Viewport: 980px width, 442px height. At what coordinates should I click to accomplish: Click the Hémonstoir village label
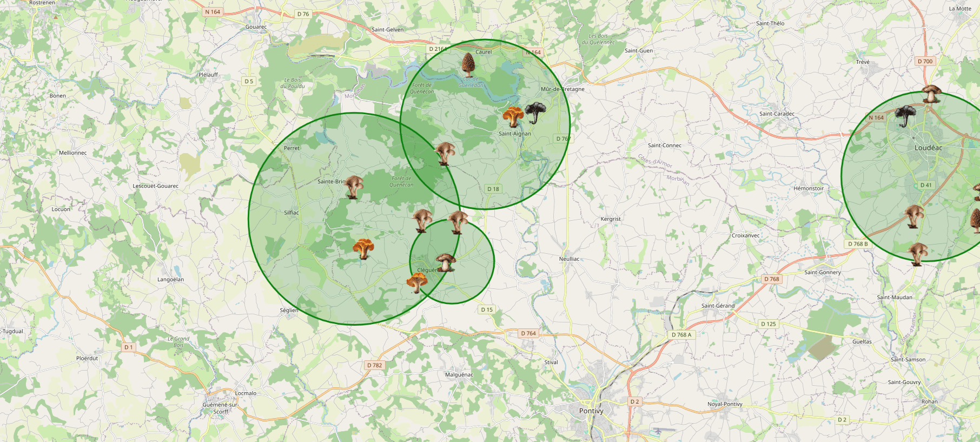(x=809, y=188)
